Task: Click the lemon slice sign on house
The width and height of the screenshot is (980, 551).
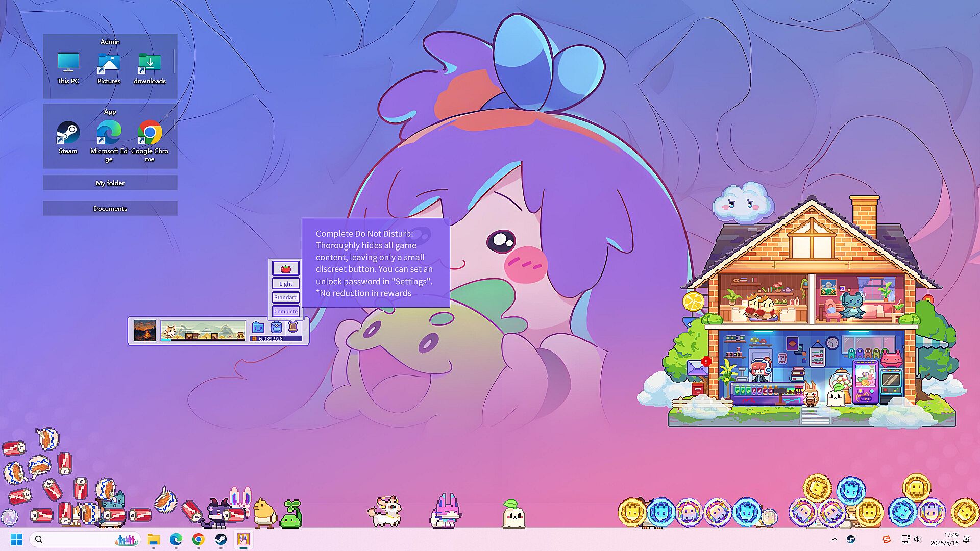Action: click(694, 301)
